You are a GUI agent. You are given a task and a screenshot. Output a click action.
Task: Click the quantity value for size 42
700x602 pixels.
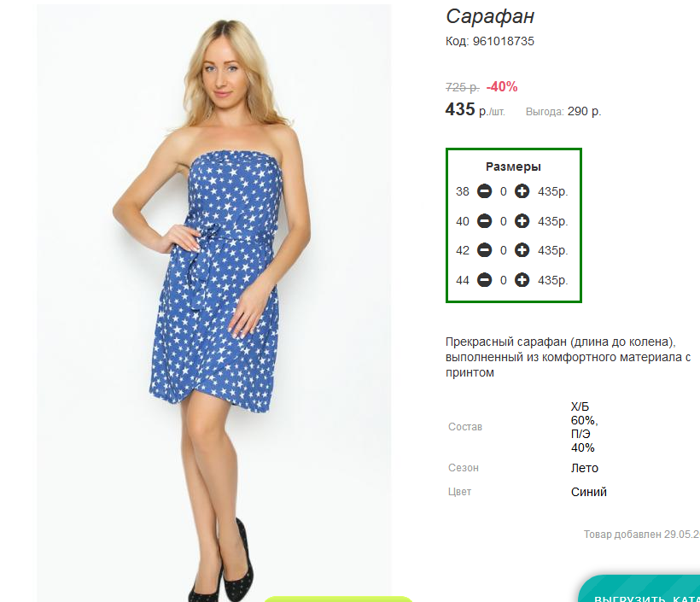[x=503, y=250]
